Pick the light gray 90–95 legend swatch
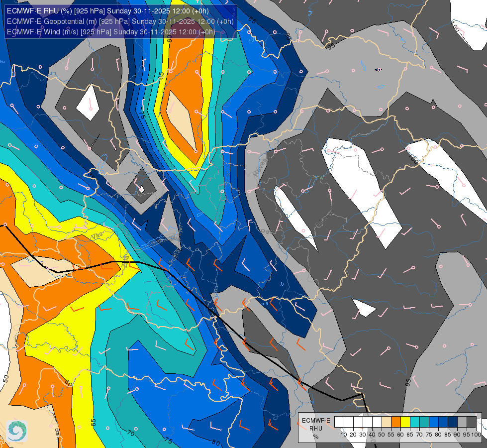487x448 pixels. coord(462,422)
